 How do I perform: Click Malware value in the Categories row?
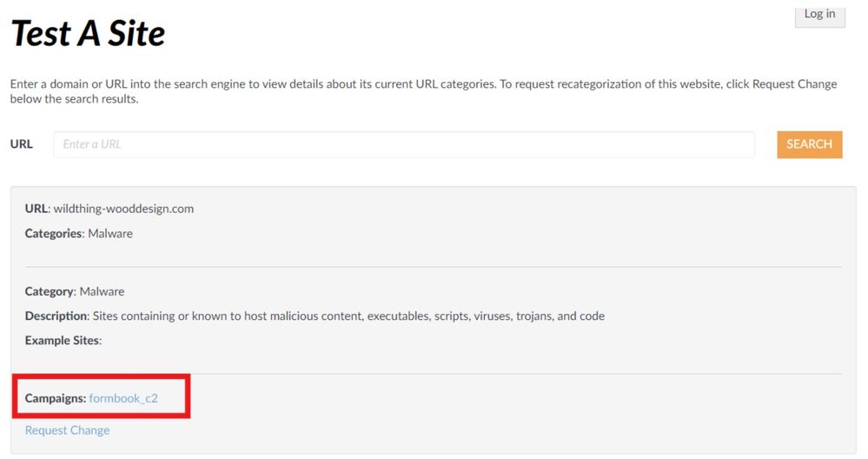tap(110, 234)
